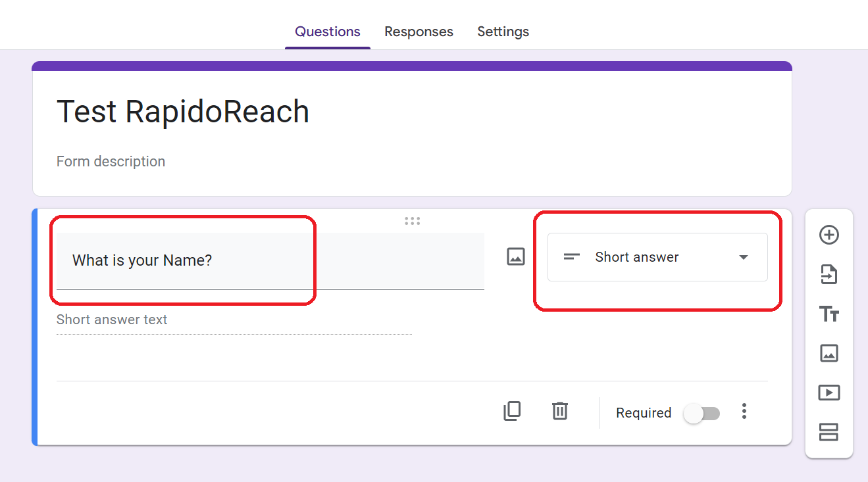Add a new section using sidebar icon
Image resolution: width=868 pixels, height=482 pixels.
[x=829, y=432]
